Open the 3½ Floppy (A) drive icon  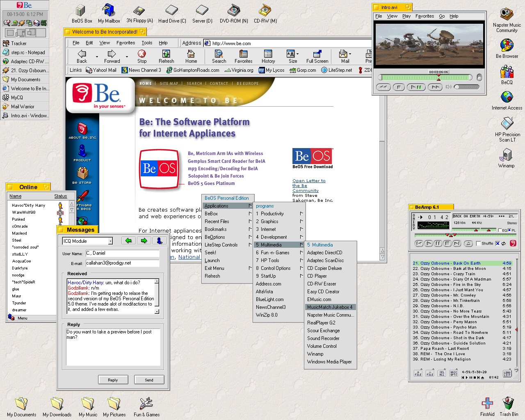pyautogui.click(x=139, y=14)
